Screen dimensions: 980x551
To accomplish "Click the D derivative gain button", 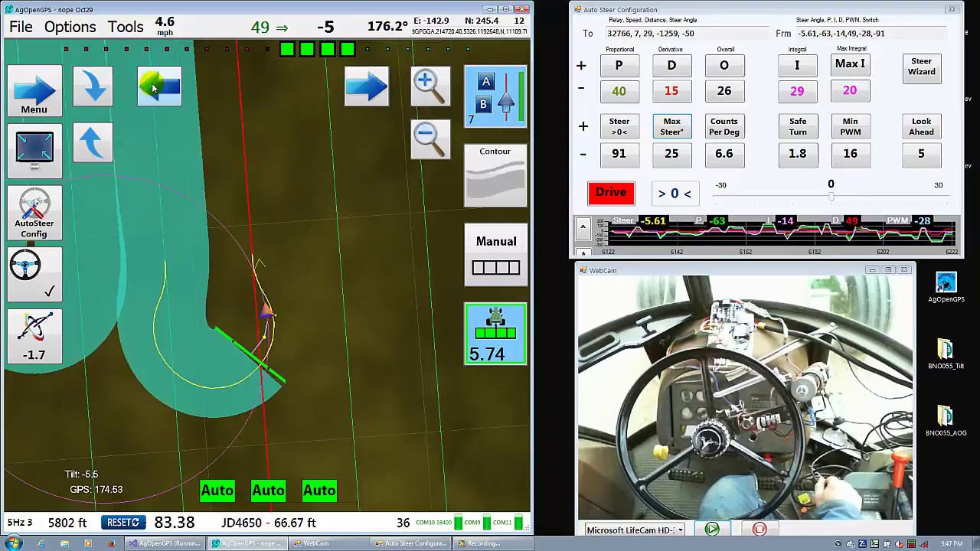I will (x=671, y=65).
